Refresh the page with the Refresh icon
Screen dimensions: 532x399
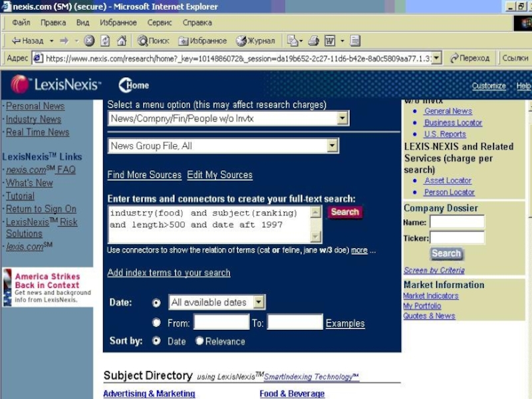tap(105, 41)
